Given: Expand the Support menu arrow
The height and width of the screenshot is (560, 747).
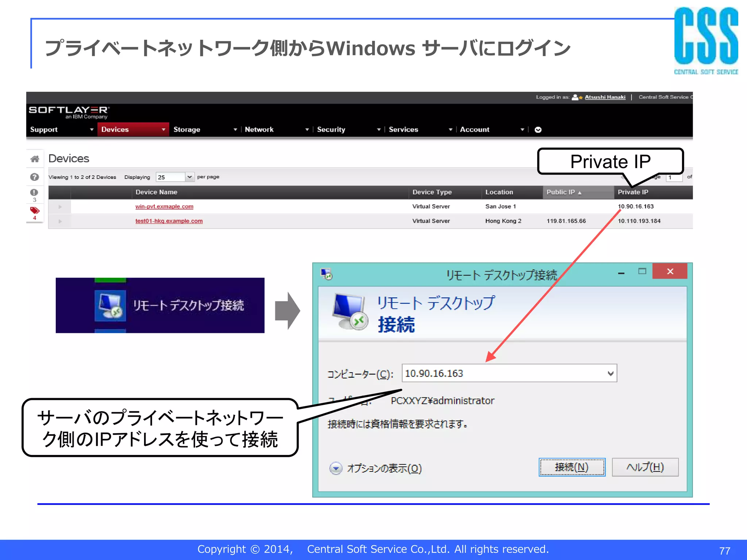Looking at the screenshot, I should tap(92, 130).
